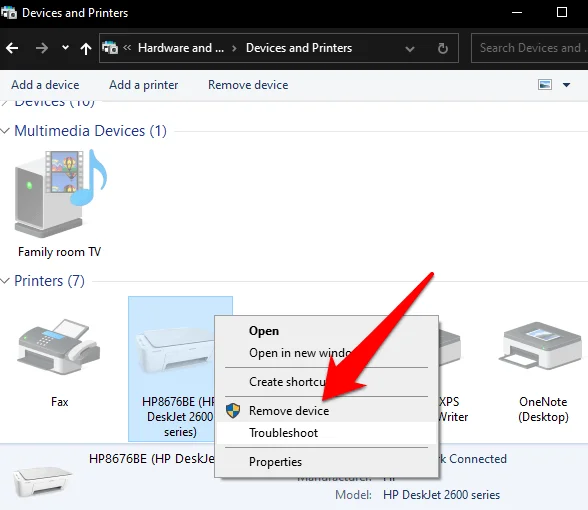The width and height of the screenshot is (588, 510).
Task: Choose Create shortcut from context menu
Action: coord(326,382)
